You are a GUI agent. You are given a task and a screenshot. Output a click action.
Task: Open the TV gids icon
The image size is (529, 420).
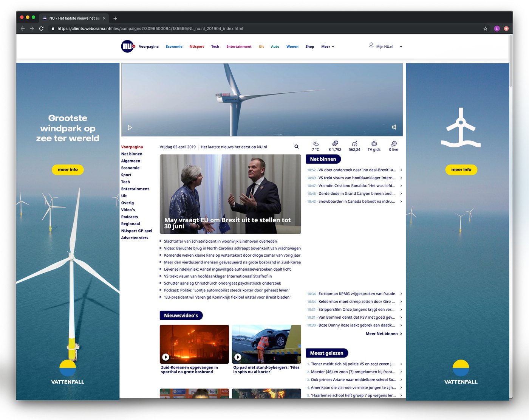pos(374,144)
